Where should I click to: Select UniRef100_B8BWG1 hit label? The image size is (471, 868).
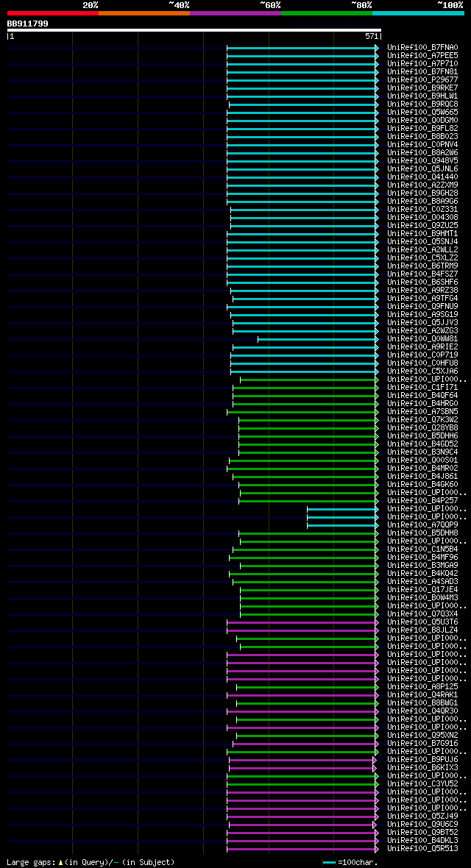(x=422, y=703)
